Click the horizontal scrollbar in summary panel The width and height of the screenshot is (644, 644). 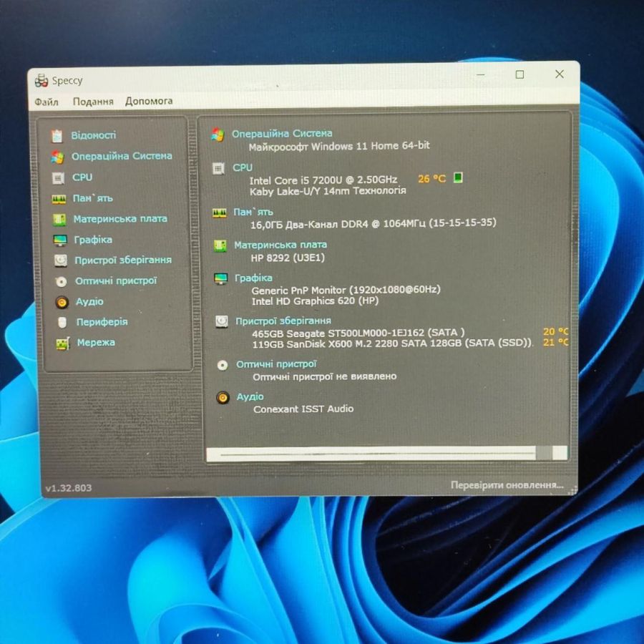tap(387, 454)
